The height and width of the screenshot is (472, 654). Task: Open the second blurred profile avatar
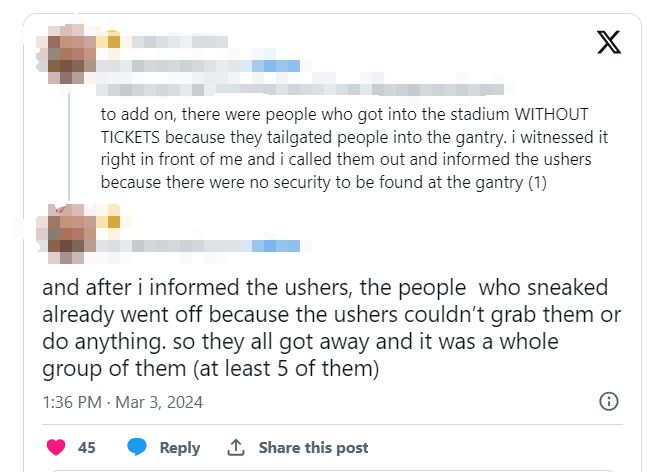coord(67,233)
